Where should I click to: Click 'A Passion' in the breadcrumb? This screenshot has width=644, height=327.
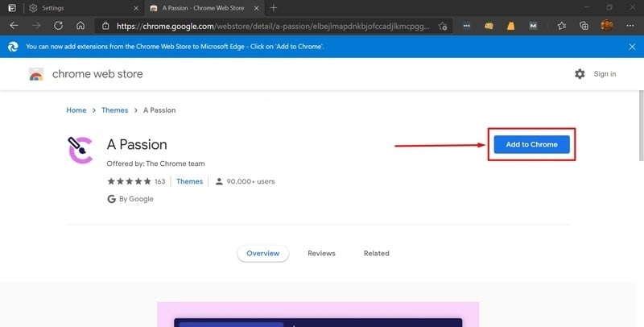(159, 110)
